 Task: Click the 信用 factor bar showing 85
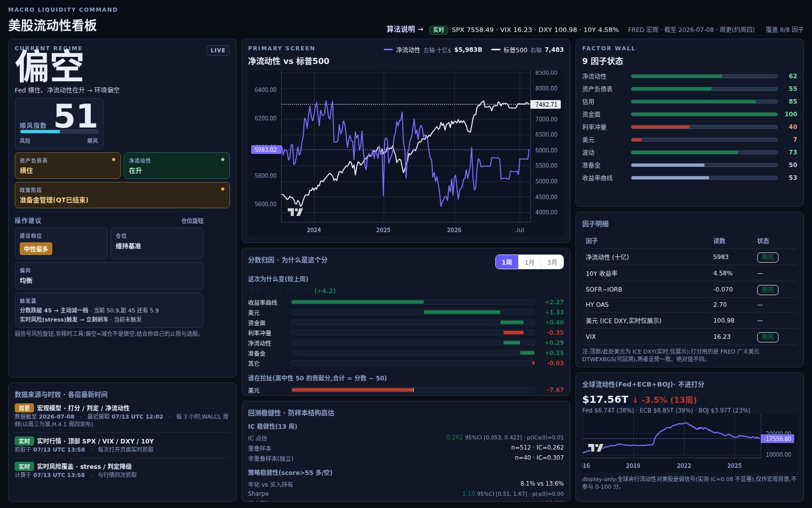(704, 102)
